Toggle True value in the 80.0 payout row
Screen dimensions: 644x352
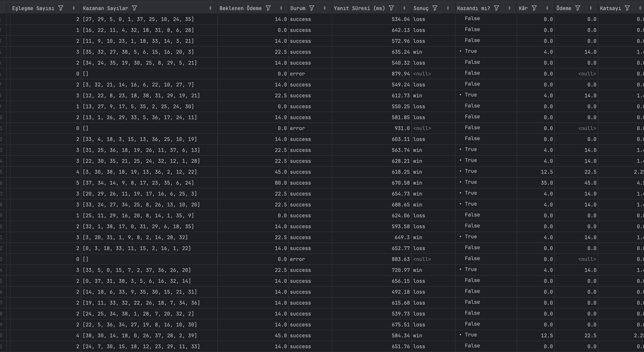(471, 182)
